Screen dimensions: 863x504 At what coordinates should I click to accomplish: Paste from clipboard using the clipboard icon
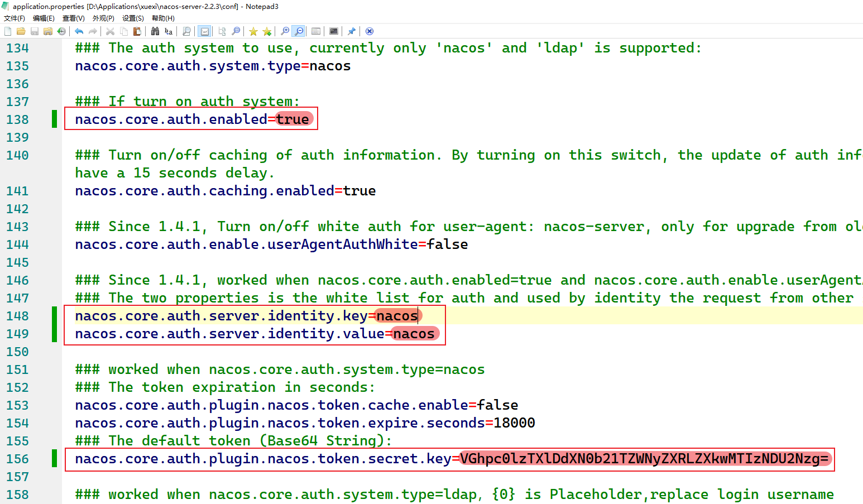pos(137,31)
